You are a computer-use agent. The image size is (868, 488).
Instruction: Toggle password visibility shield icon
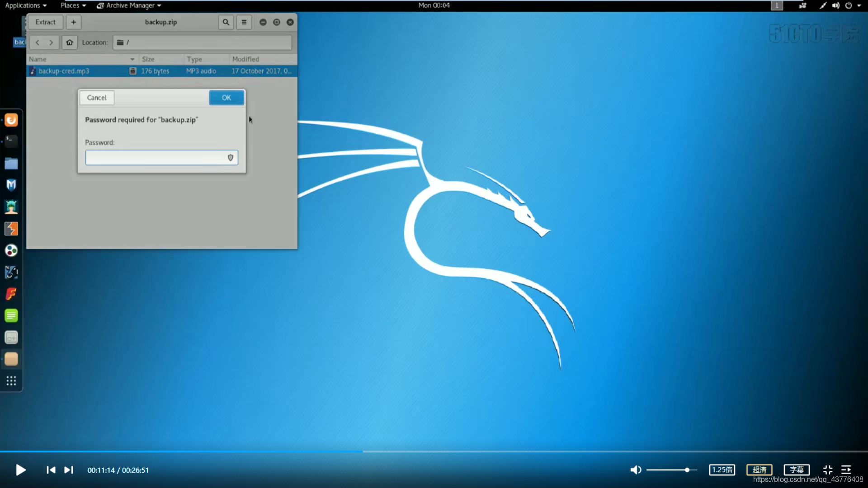(230, 158)
